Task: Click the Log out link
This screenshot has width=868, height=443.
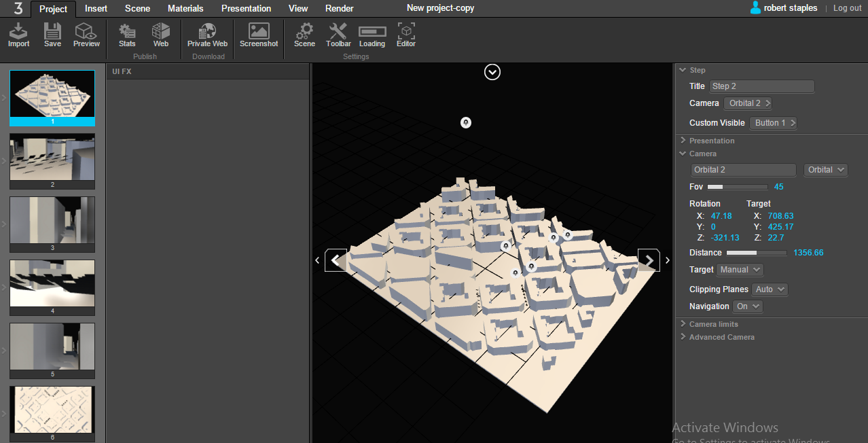Action: pyautogui.click(x=847, y=8)
